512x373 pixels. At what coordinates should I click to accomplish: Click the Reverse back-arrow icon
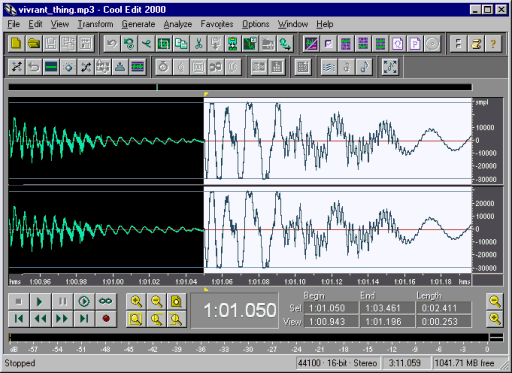tap(34, 67)
